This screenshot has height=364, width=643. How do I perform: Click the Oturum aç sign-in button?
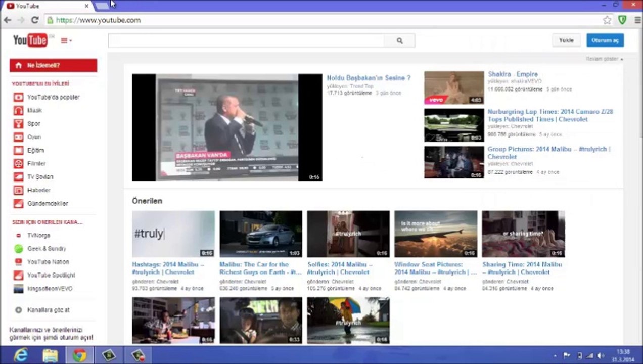click(x=605, y=40)
